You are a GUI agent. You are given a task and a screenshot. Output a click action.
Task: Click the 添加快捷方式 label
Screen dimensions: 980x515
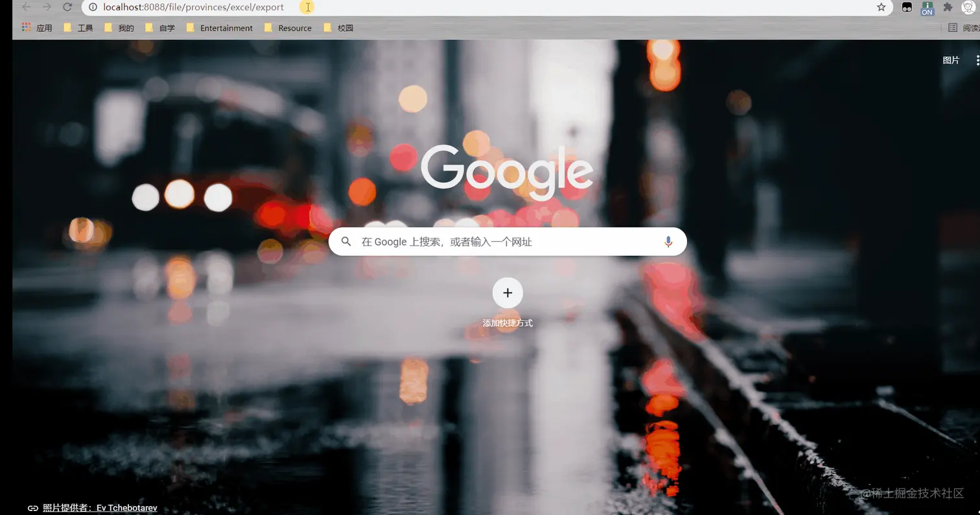click(507, 323)
